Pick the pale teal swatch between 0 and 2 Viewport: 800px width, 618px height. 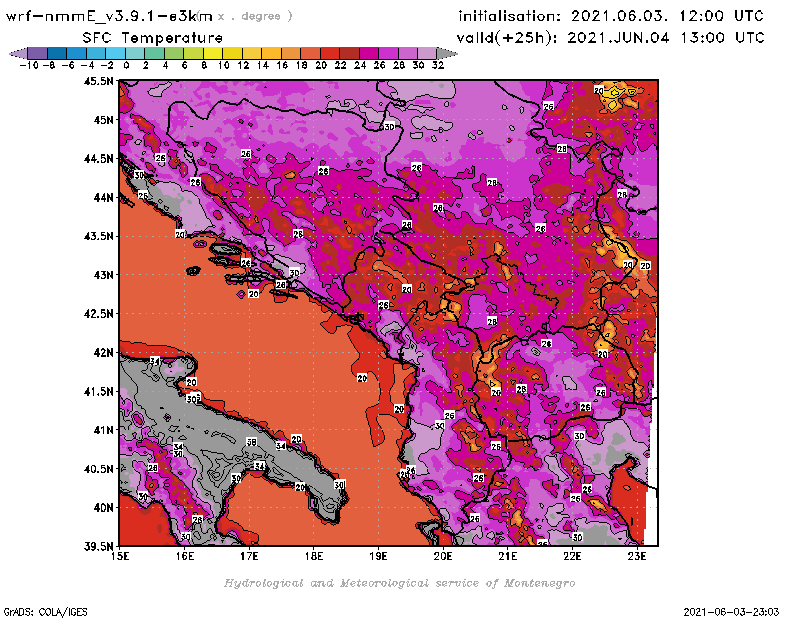pyautogui.click(x=135, y=53)
